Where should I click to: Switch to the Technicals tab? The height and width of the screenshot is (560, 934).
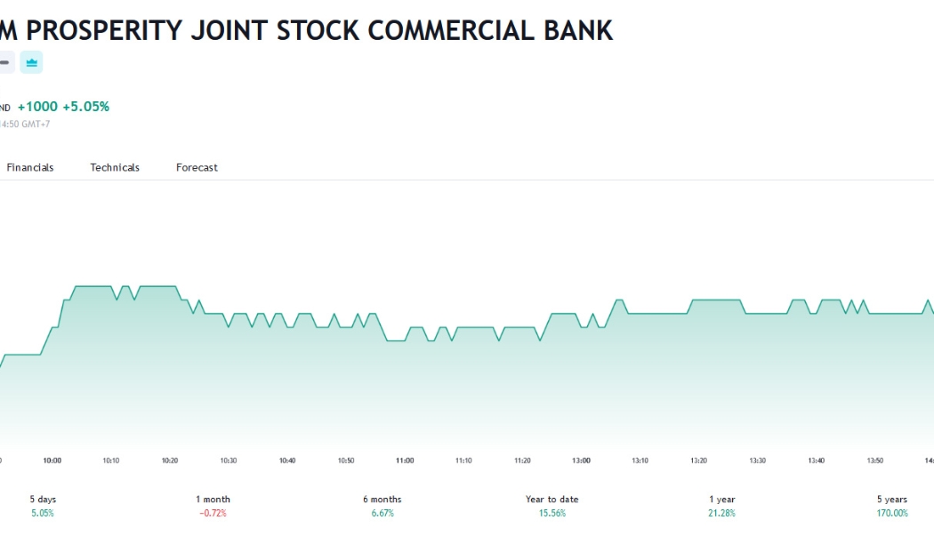pos(115,168)
